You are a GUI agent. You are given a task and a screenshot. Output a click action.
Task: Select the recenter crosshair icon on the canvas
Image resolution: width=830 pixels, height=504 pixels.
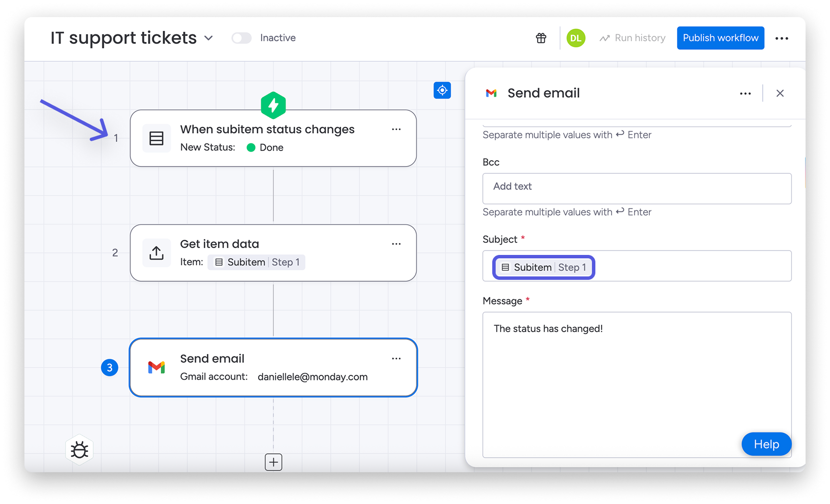coord(442,90)
